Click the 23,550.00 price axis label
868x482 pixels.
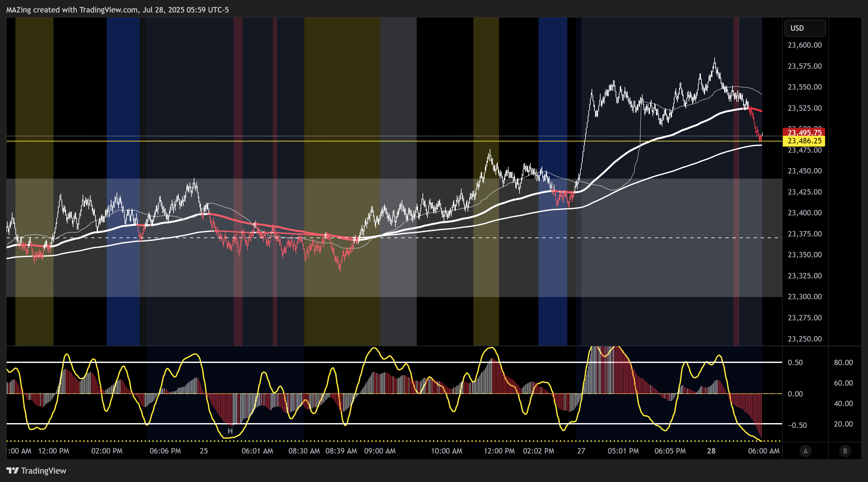804,87
